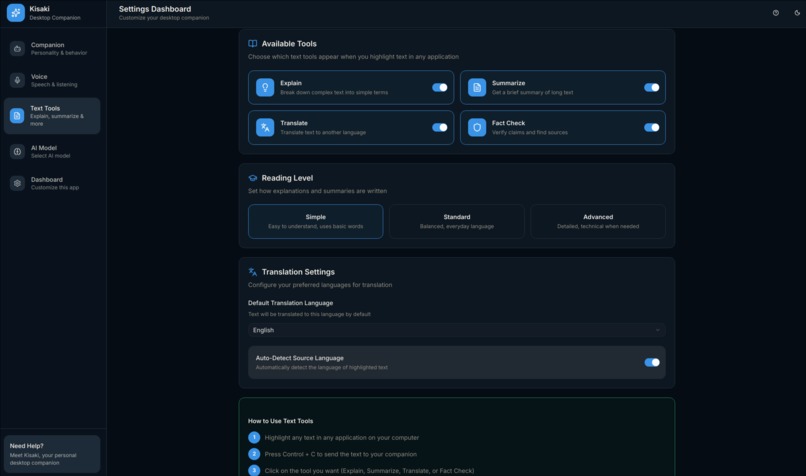Click the Settings Dashboard title
This screenshot has width=806, height=476.
tap(155, 9)
